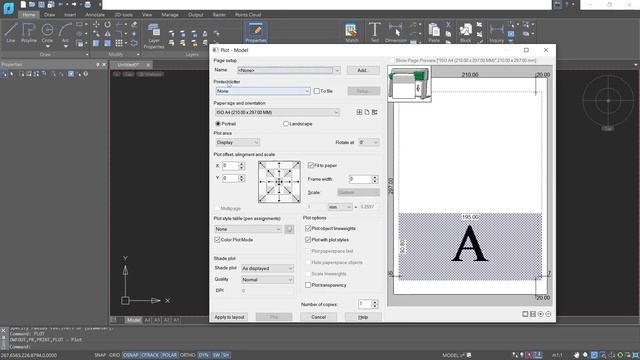Click the zoom-in preview icon in the plot dialog

tap(540, 314)
